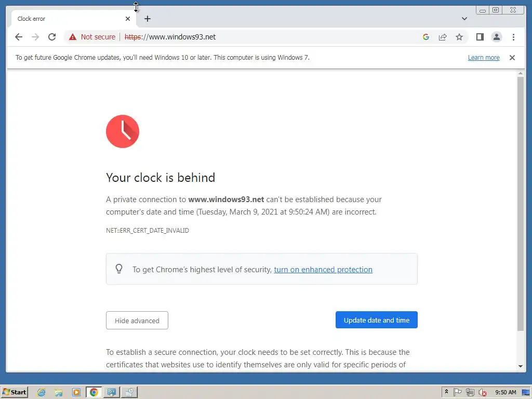Open Windows Media Player taskbar icon

pos(76,393)
